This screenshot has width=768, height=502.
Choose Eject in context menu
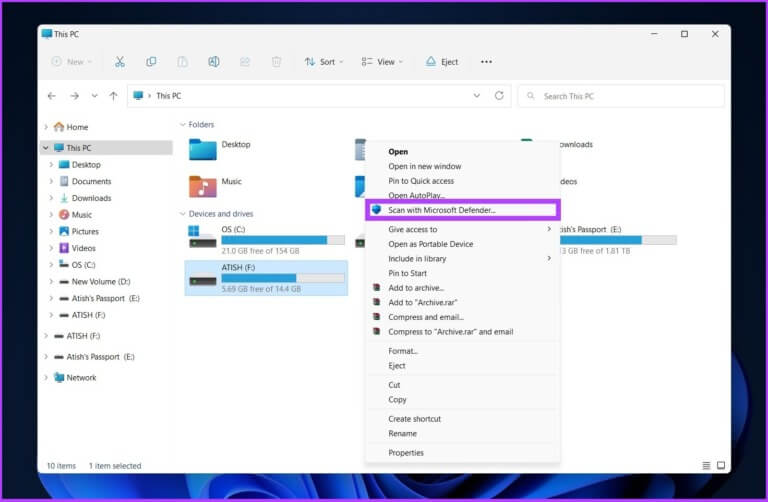(463, 366)
